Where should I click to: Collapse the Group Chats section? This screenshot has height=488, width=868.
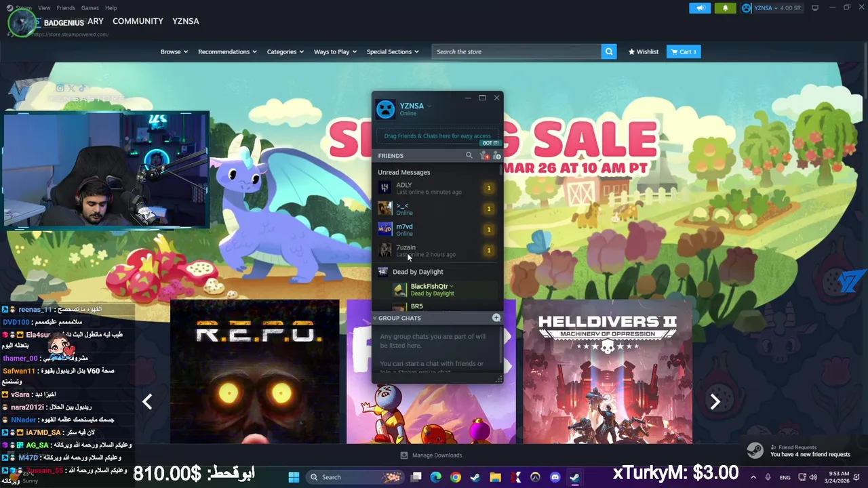click(374, 318)
